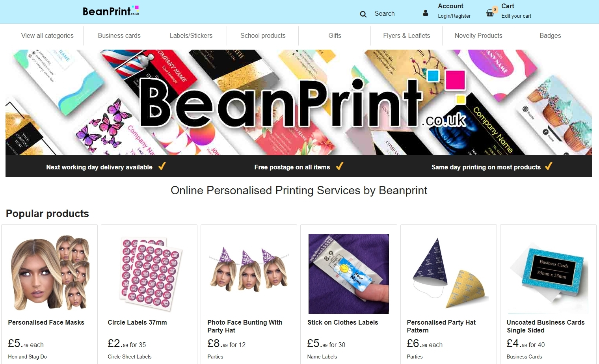Click the BeanPrint header logo
Viewport: 599px width, 364px height.
tap(111, 11)
